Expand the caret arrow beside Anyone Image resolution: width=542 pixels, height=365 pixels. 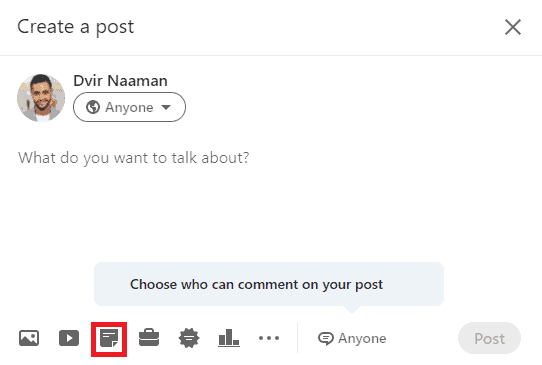tap(166, 107)
